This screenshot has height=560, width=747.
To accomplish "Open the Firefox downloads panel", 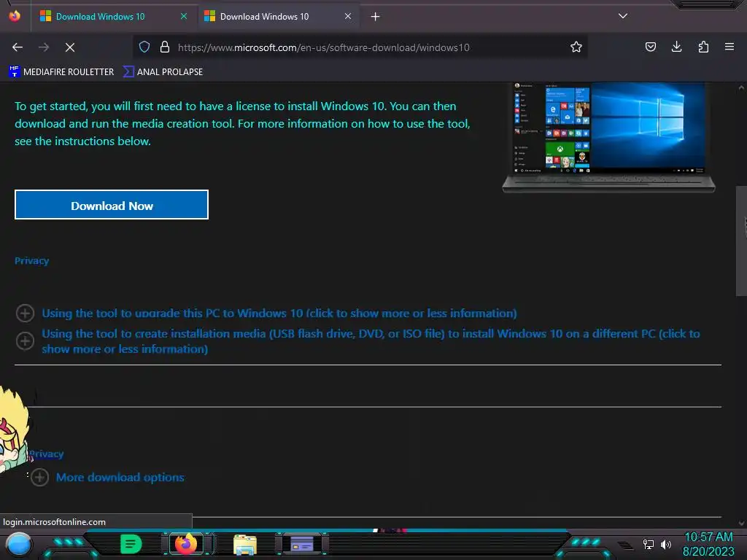I will point(676,47).
